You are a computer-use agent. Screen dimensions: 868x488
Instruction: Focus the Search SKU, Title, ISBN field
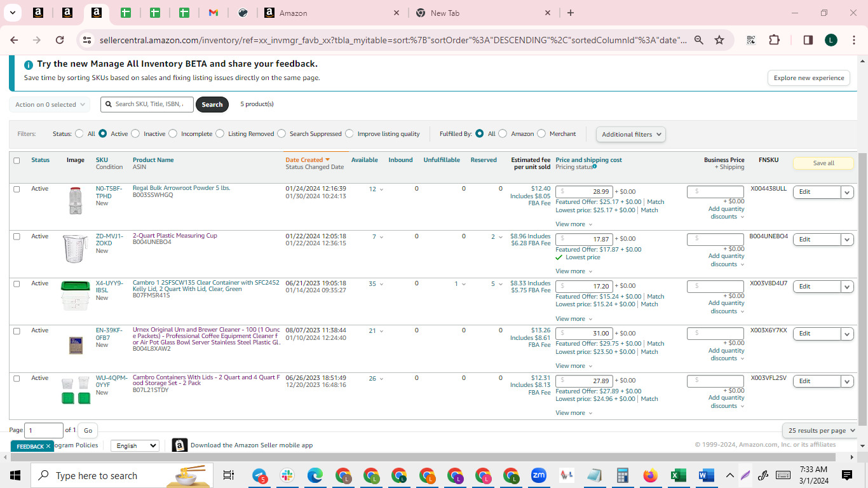click(x=147, y=105)
